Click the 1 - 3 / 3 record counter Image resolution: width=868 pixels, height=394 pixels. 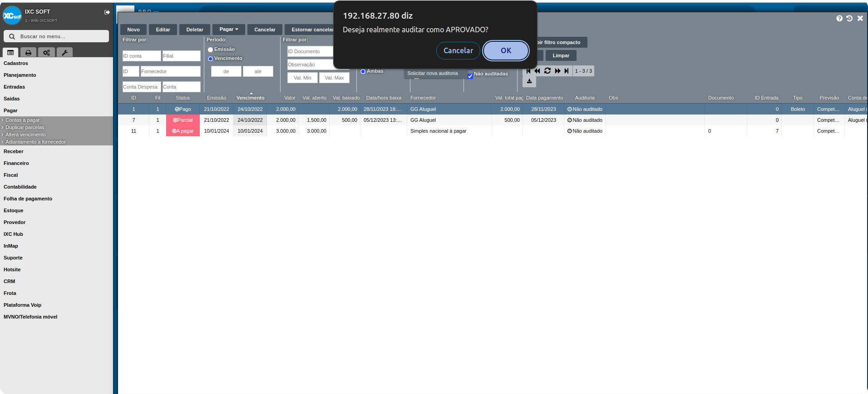pyautogui.click(x=583, y=71)
